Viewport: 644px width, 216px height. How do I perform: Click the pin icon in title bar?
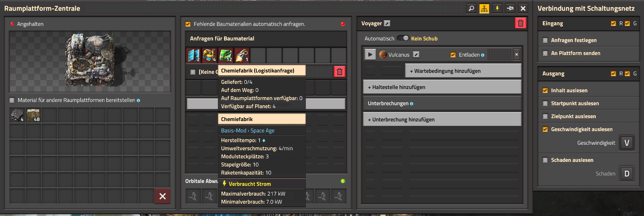click(x=510, y=8)
